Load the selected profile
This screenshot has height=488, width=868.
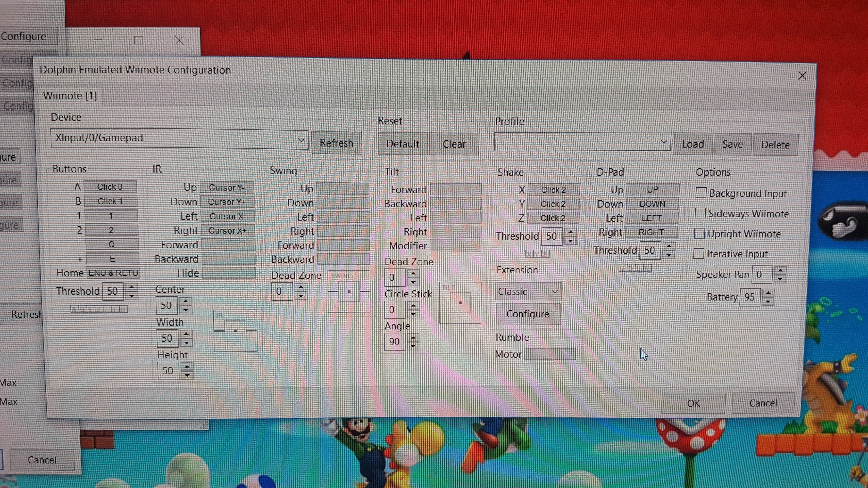[693, 144]
